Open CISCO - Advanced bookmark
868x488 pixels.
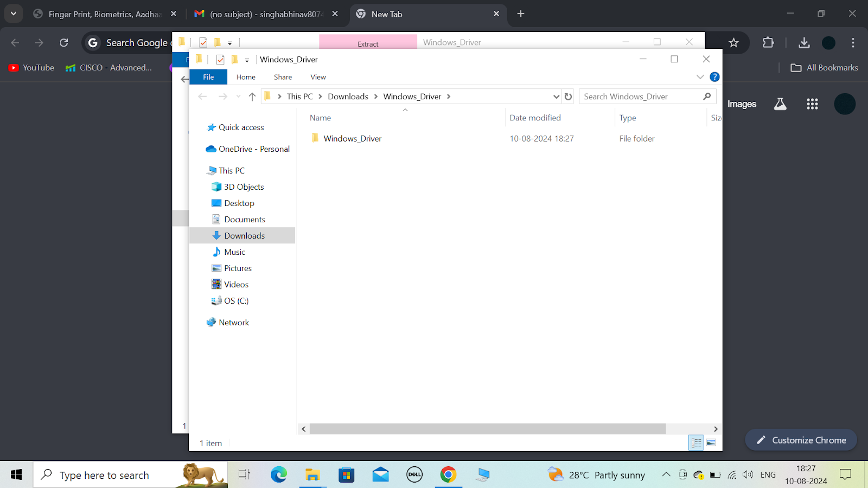108,68
